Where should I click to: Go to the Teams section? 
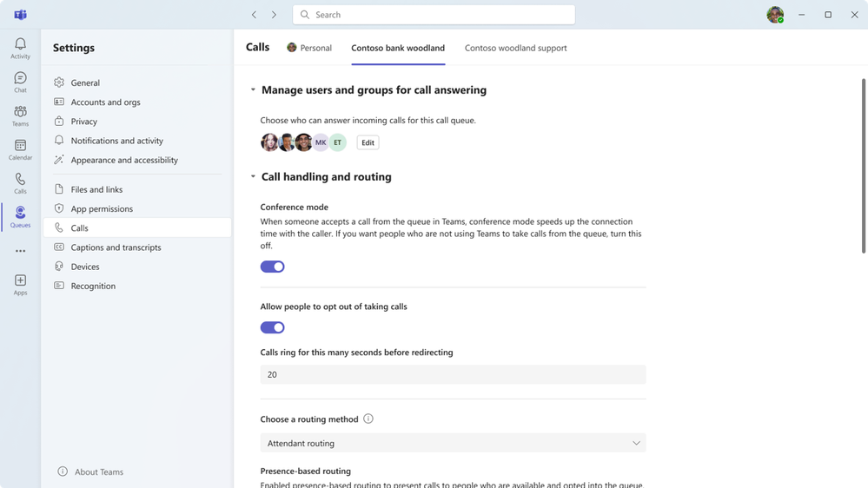20,115
